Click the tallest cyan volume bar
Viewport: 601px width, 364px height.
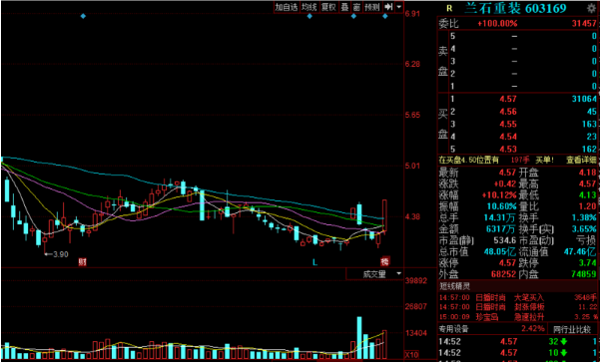(359, 338)
